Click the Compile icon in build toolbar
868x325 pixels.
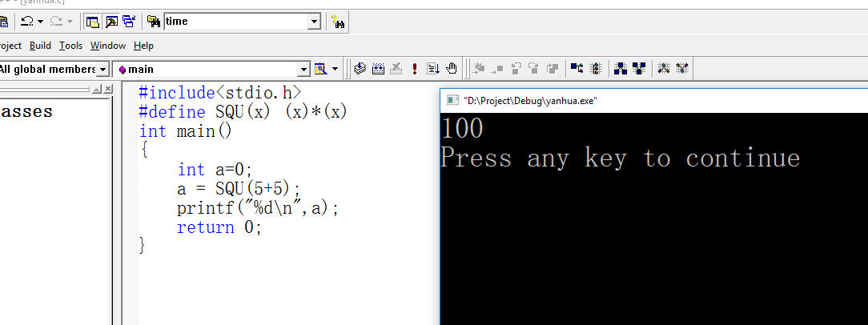point(360,69)
